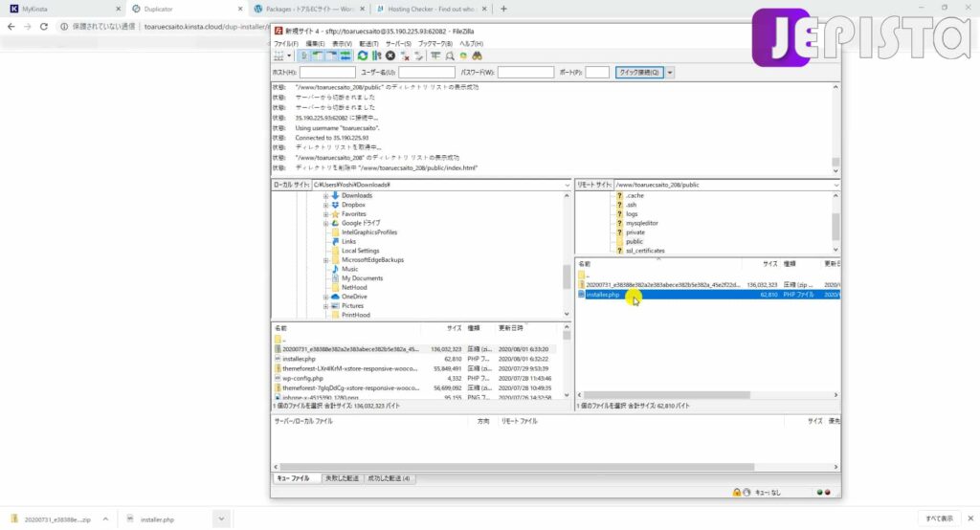This screenshot has width=980, height=530.
Task: Open the remote site path dropdown
Action: click(x=835, y=185)
